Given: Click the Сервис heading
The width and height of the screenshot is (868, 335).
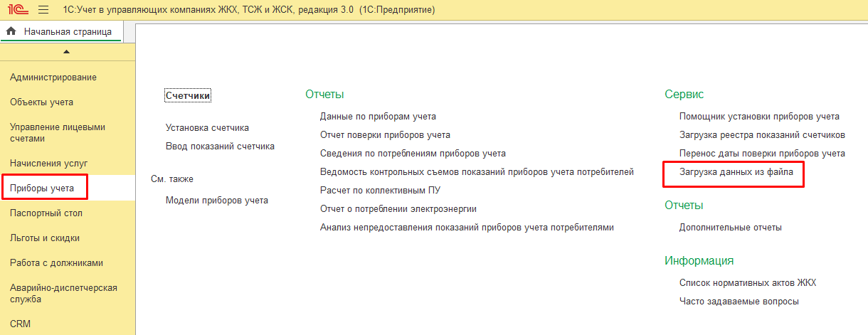Looking at the screenshot, I should 684,94.
